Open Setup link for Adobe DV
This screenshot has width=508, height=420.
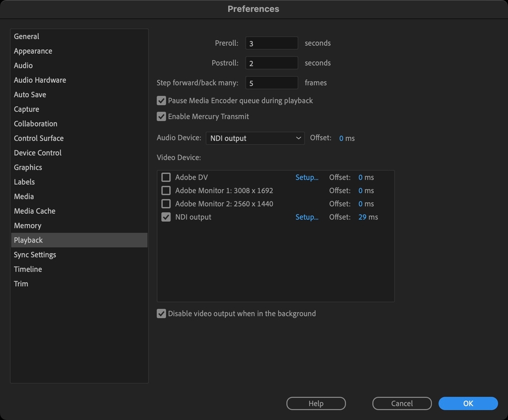(x=306, y=177)
